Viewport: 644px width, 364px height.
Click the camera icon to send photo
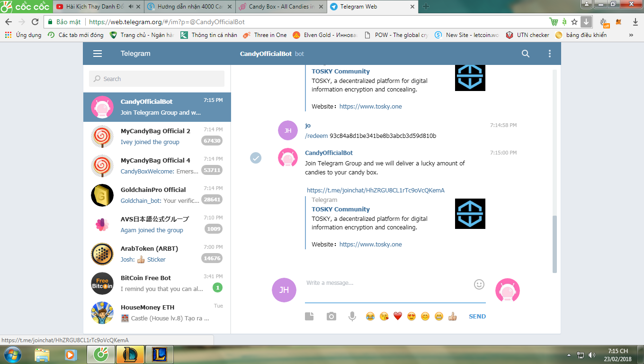(x=331, y=316)
